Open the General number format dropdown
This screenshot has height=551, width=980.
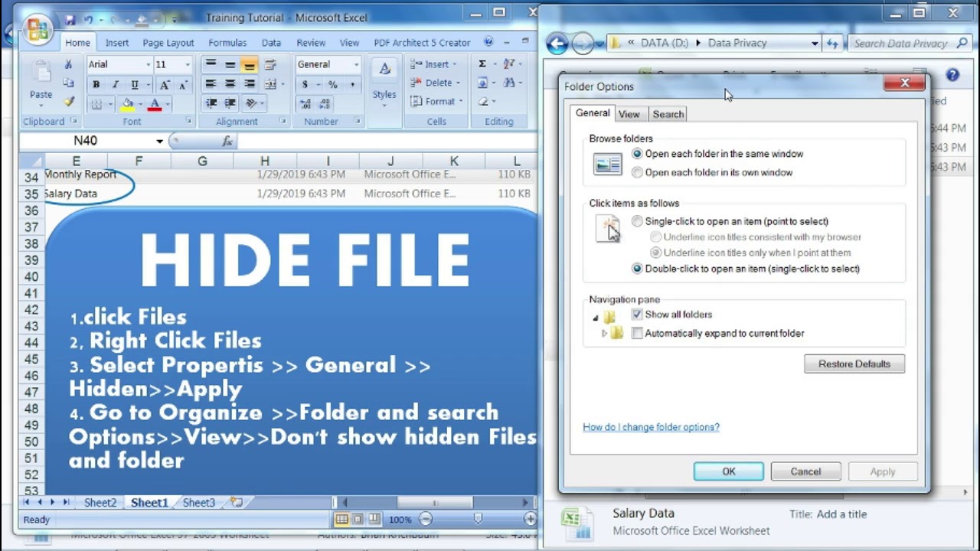pos(356,65)
